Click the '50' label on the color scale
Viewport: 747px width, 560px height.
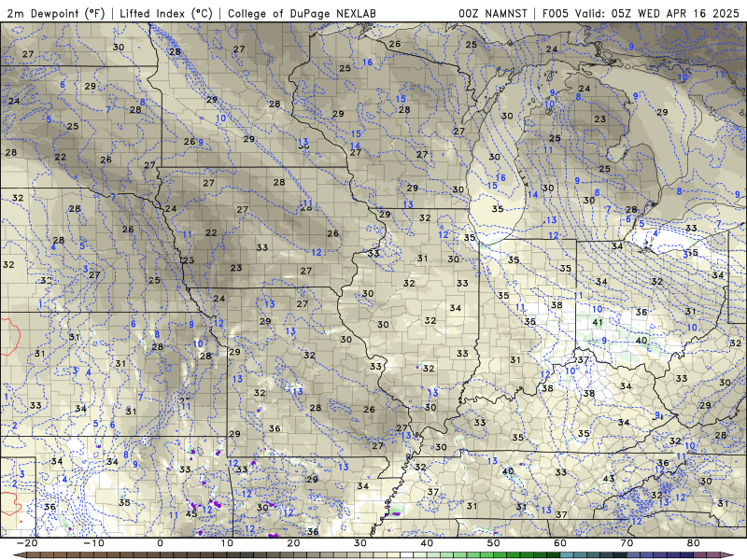click(494, 543)
